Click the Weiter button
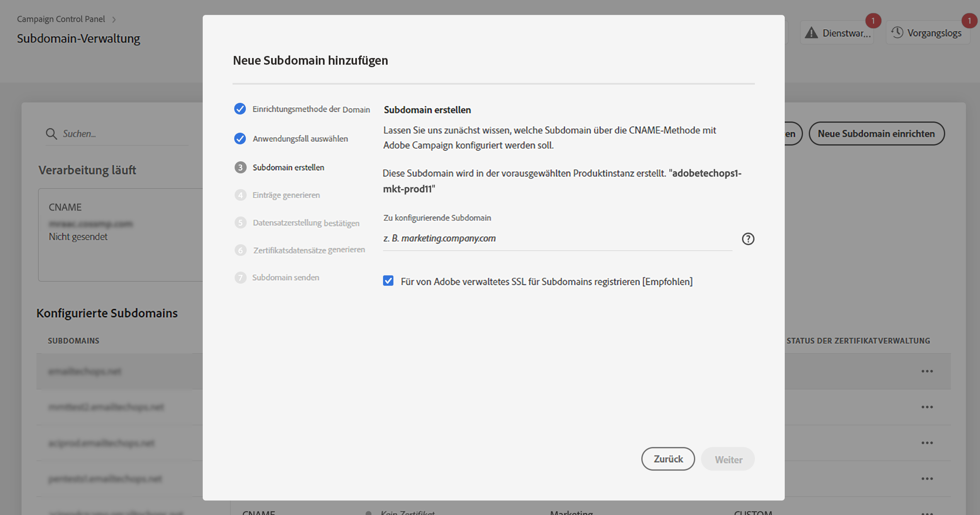The height and width of the screenshot is (515, 980). [728, 459]
